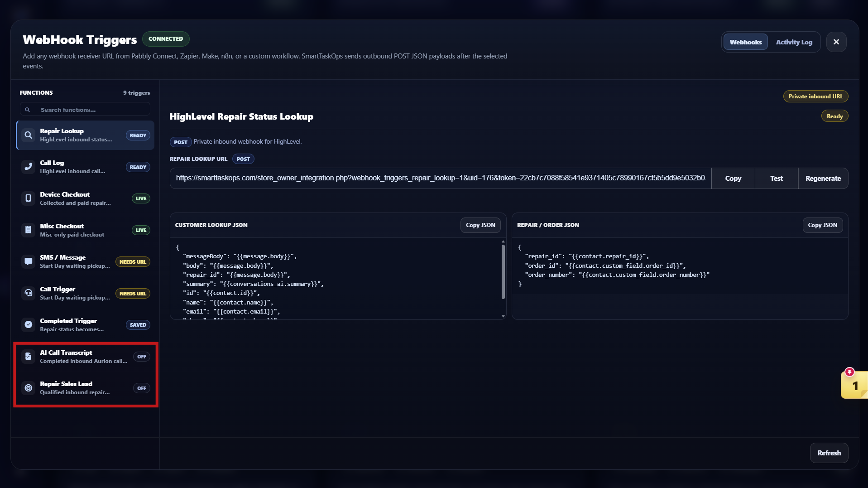Image resolution: width=868 pixels, height=488 pixels.
Task: Click the repair lookup URL field
Action: pyautogui.click(x=440, y=178)
